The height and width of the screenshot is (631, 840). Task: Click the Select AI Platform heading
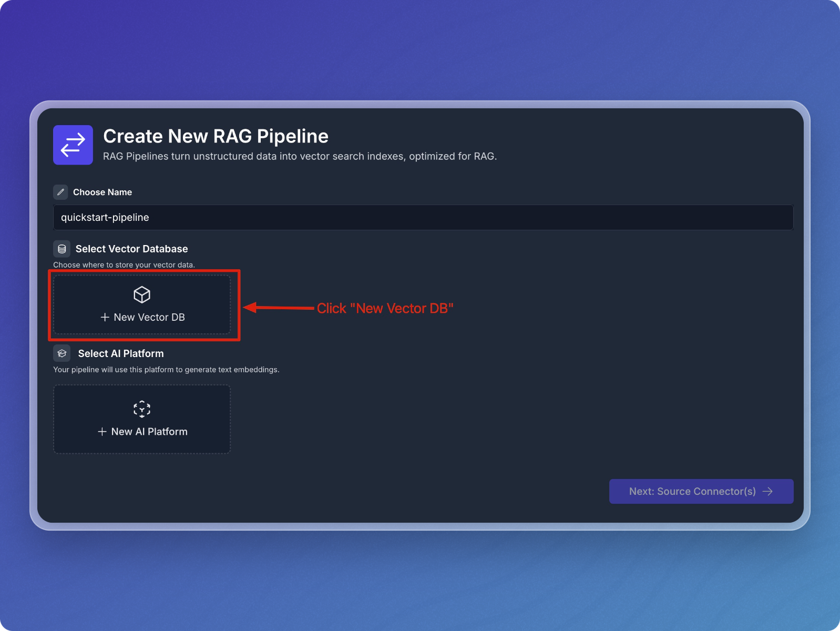pos(121,353)
